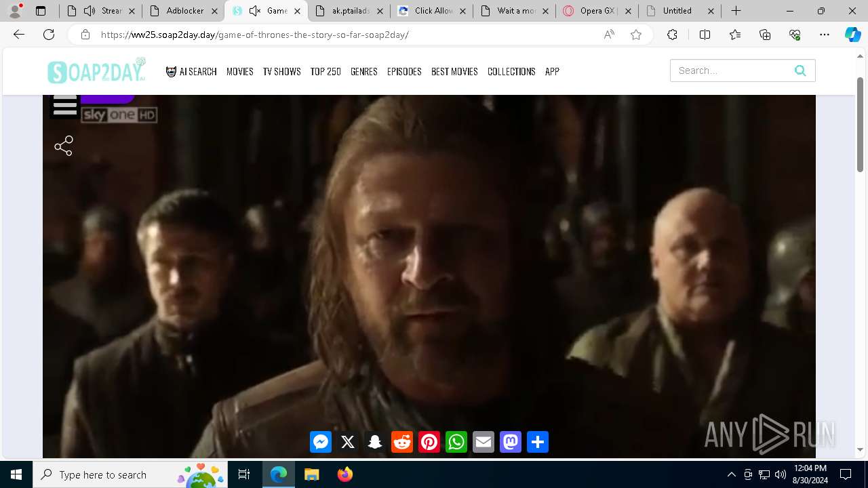The width and height of the screenshot is (868, 488).
Task: Open a new browser tab
Action: click(x=736, y=11)
